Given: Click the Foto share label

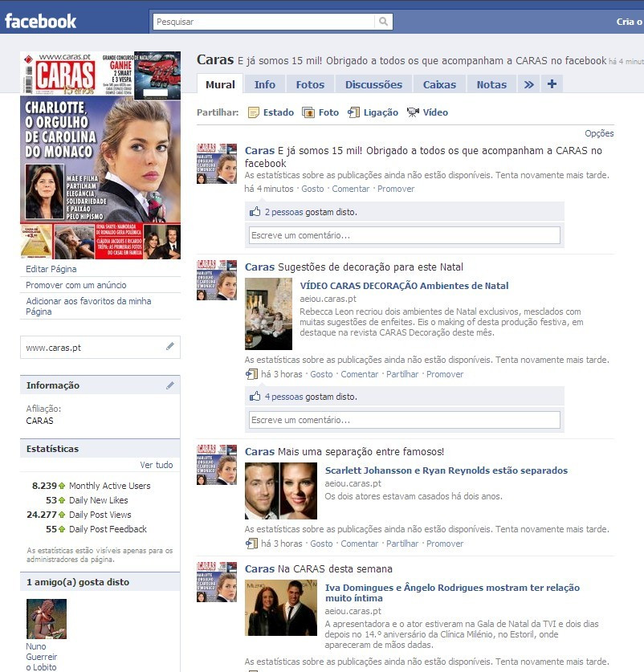Looking at the screenshot, I should tap(328, 112).
